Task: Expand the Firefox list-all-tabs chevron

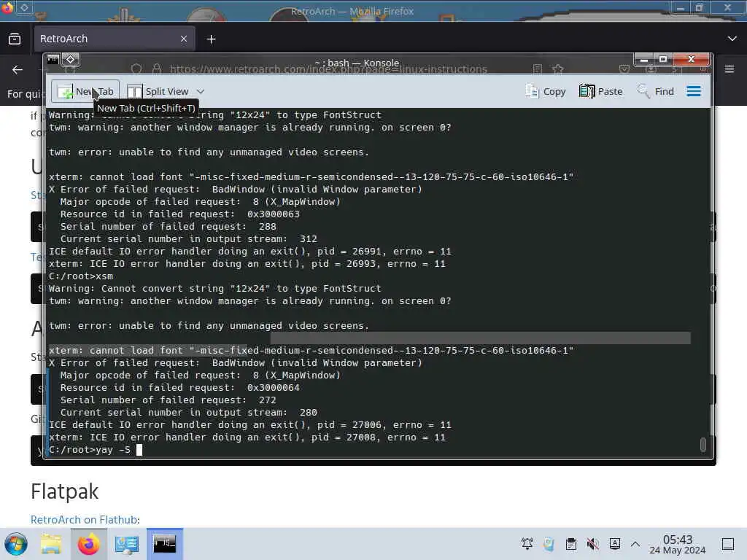Action: click(x=732, y=39)
